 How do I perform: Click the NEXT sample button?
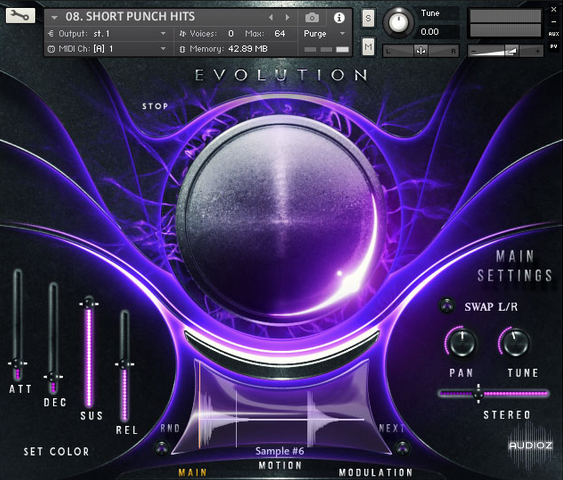(402, 447)
